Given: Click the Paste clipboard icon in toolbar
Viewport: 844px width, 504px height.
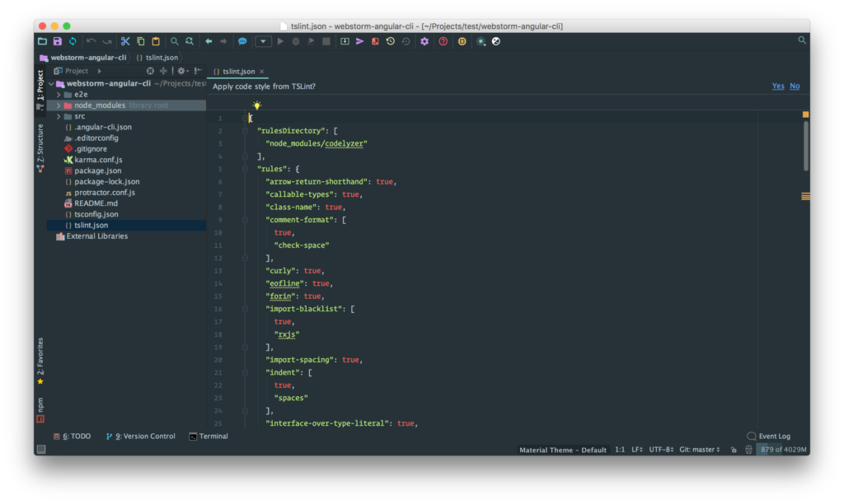Looking at the screenshot, I should [x=156, y=41].
